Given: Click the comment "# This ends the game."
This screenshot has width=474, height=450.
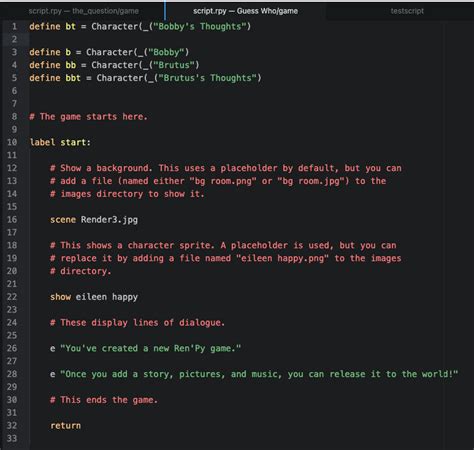Looking at the screenshot, I should click(x=104, y=400).
